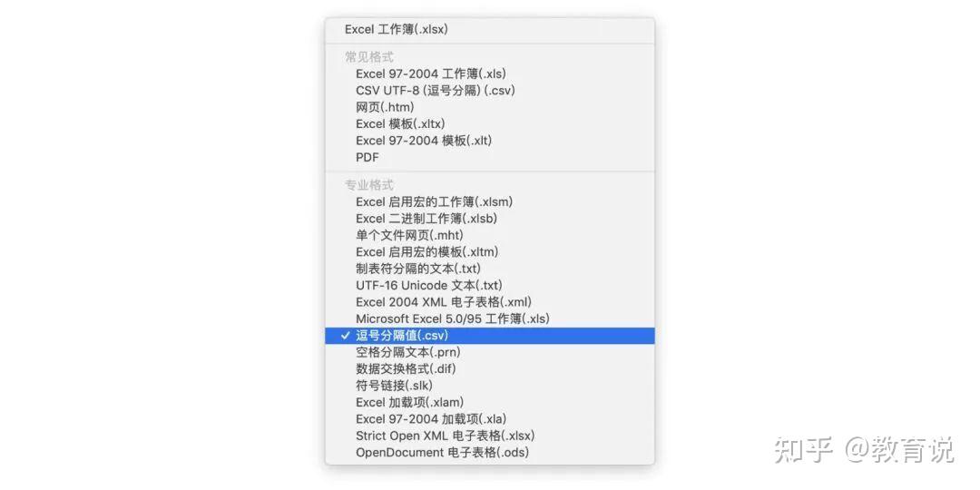Select Excel 启用宏的模板(.xltm)

(x=489, y=252)
